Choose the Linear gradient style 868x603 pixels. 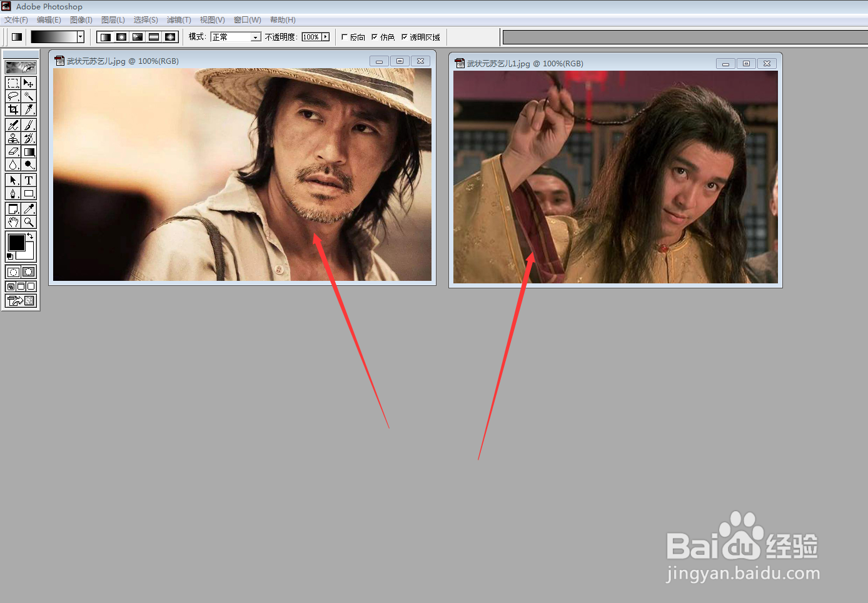106,37
